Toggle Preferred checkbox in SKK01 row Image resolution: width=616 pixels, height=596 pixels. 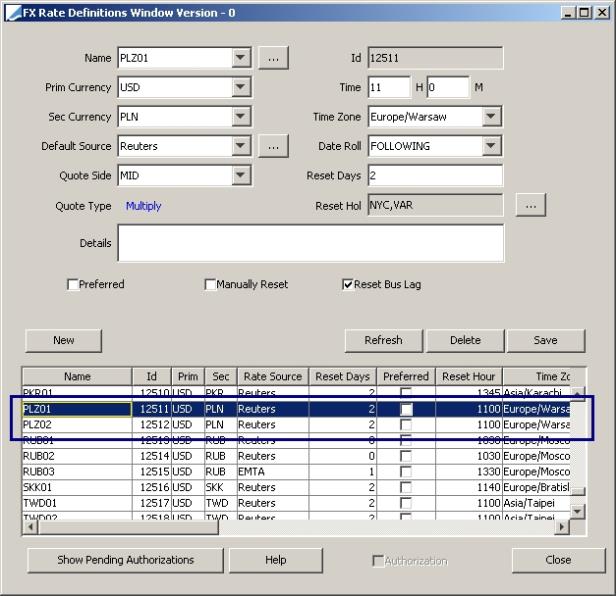tap(406, 488)
